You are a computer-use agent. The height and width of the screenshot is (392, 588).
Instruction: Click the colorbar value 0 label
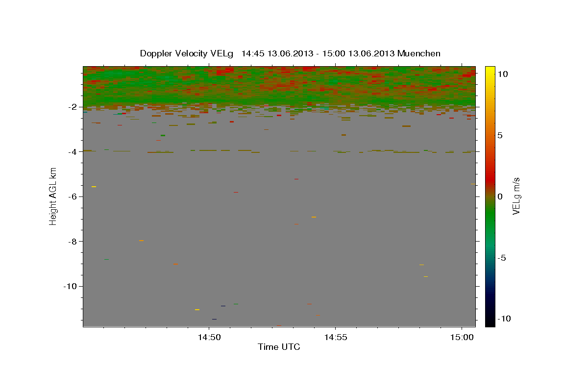[500, 196]
